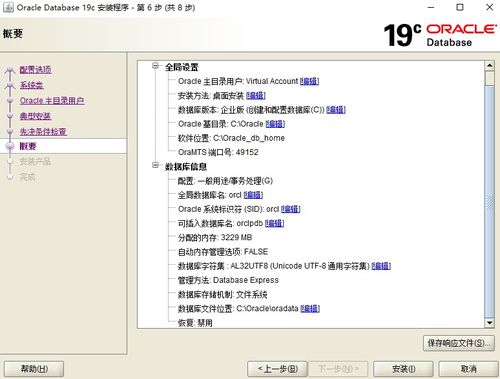Click the 保存响应文件(S)... button
This screenshot has width=500, height=379.
coord(459,343)
